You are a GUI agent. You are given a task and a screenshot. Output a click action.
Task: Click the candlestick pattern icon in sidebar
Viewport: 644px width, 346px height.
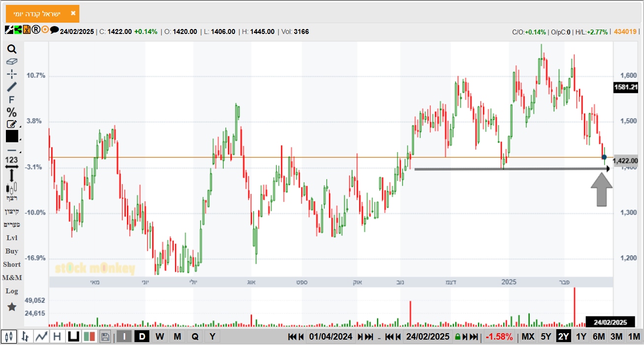click(x=12, y=188)
